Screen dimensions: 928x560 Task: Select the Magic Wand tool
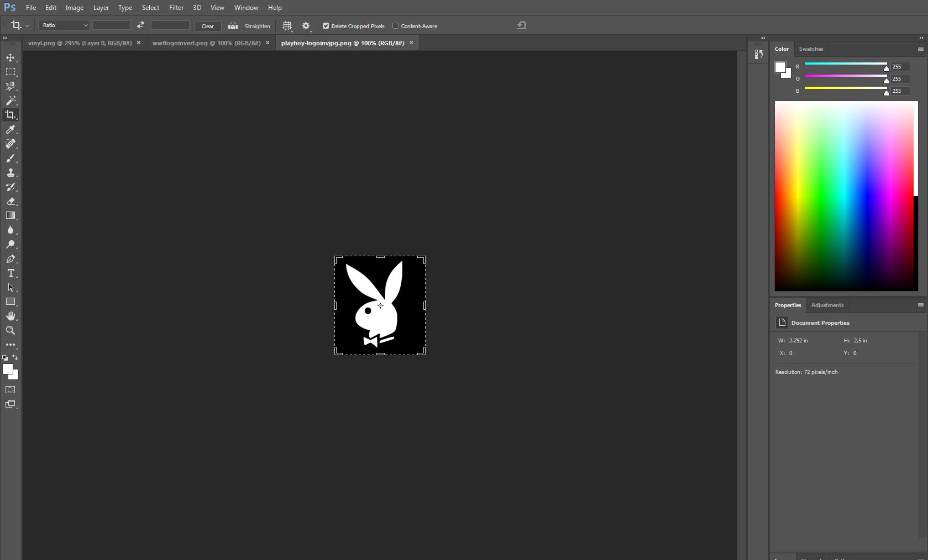[x=11, y=101]
